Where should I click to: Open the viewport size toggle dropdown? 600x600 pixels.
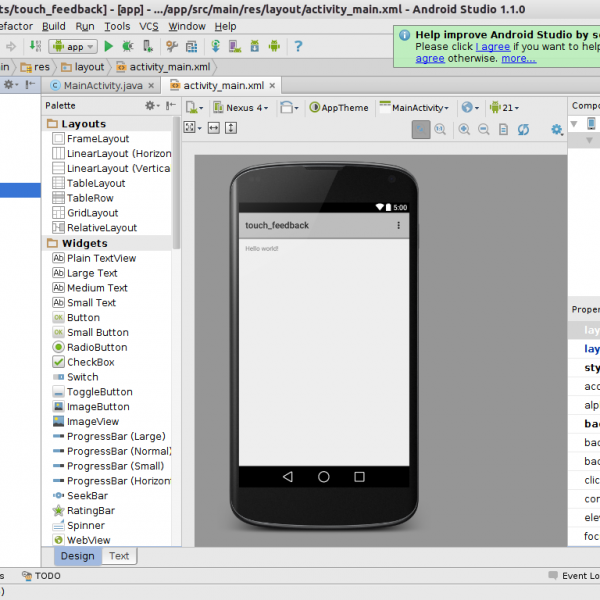[x=192, y=127]
